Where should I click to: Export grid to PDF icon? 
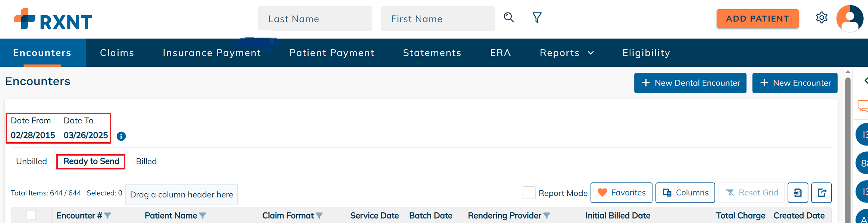(x=797, y=193)
